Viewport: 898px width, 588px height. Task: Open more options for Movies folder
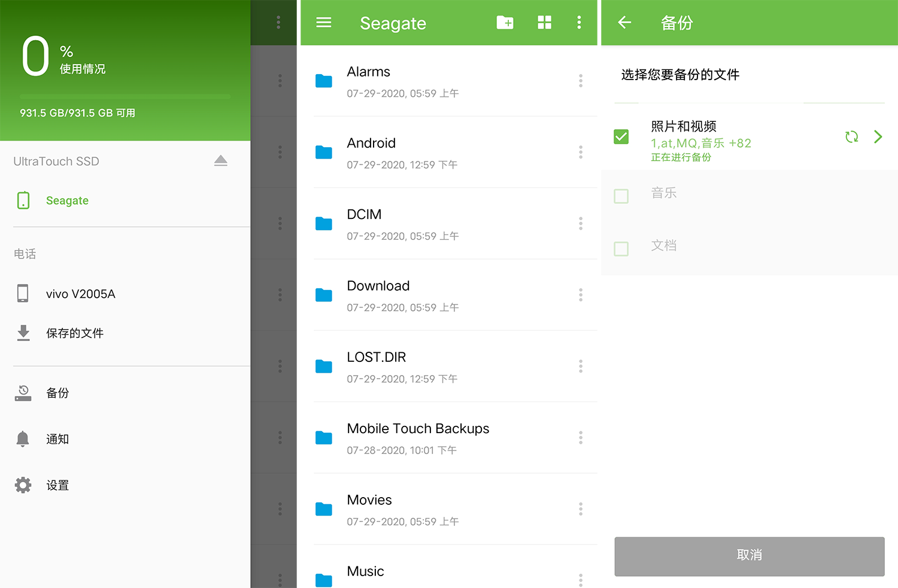coord(581,509)
